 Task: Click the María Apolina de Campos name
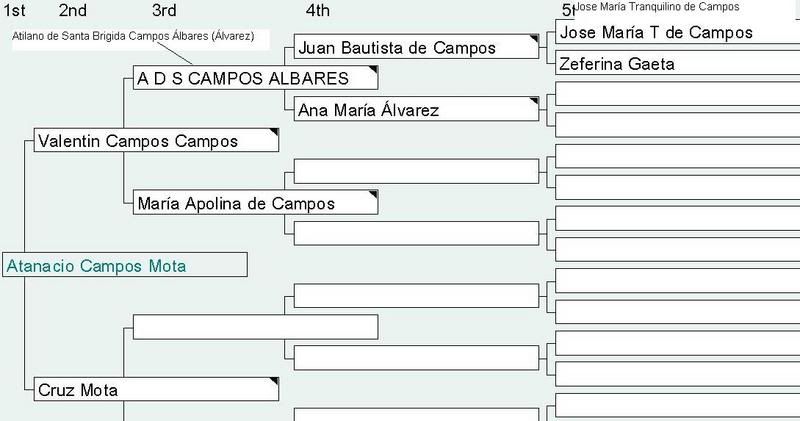click(254, 203)
